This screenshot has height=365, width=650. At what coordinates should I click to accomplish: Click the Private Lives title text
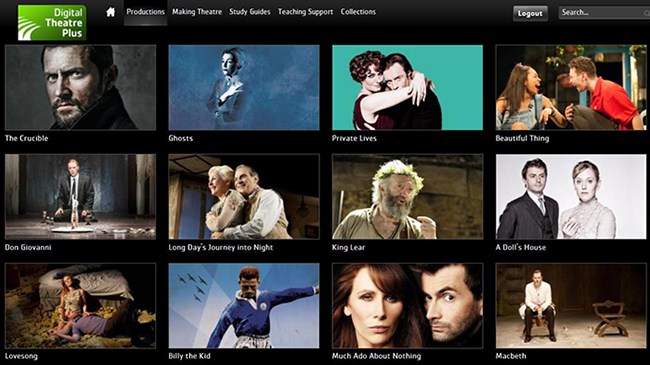coord(354,138)
